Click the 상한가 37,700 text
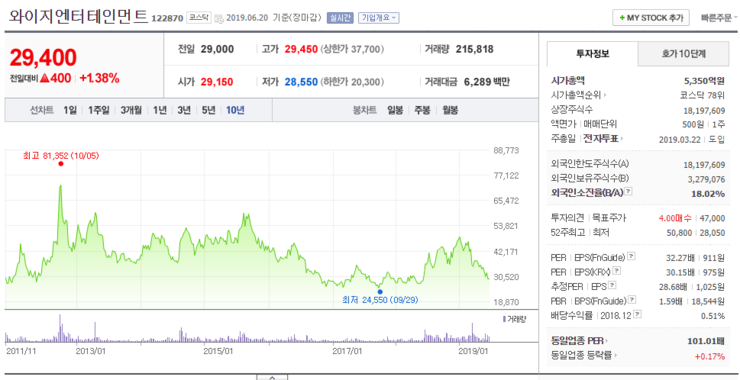 (x=352, y=49)
